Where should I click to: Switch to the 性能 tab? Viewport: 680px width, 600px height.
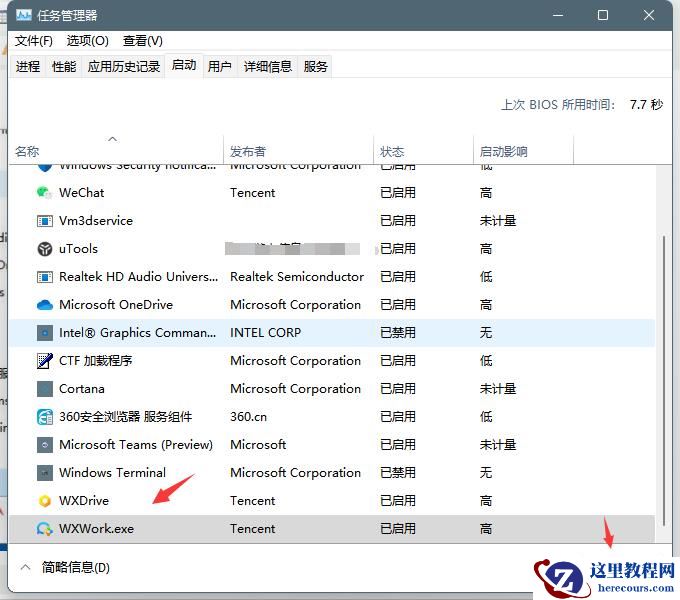[x=64, y=66]
